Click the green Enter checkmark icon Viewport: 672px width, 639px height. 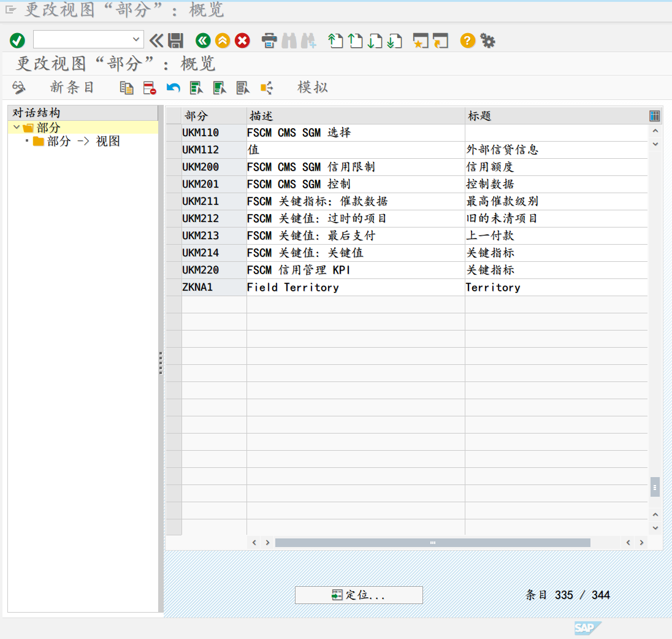tap(17, 40)
